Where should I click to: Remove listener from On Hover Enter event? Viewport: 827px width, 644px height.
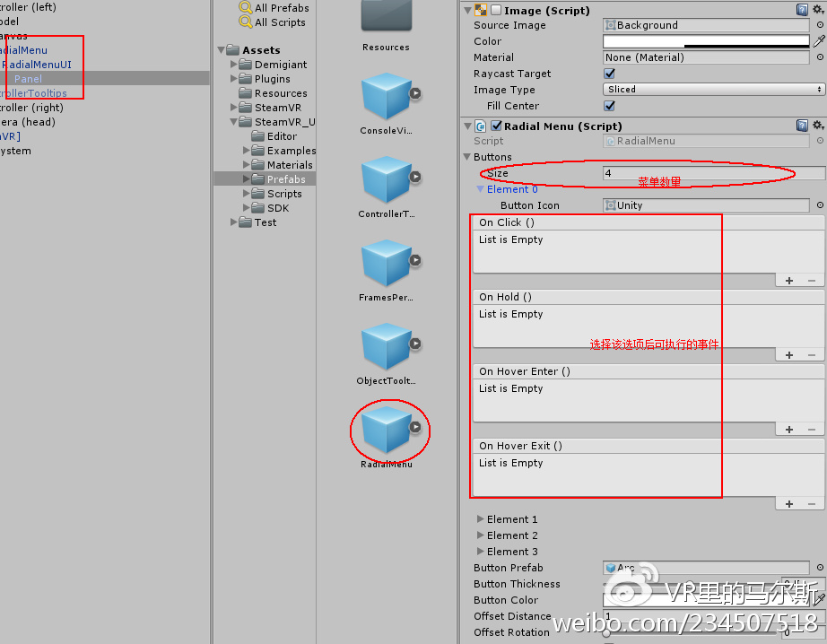pos(812,430)
